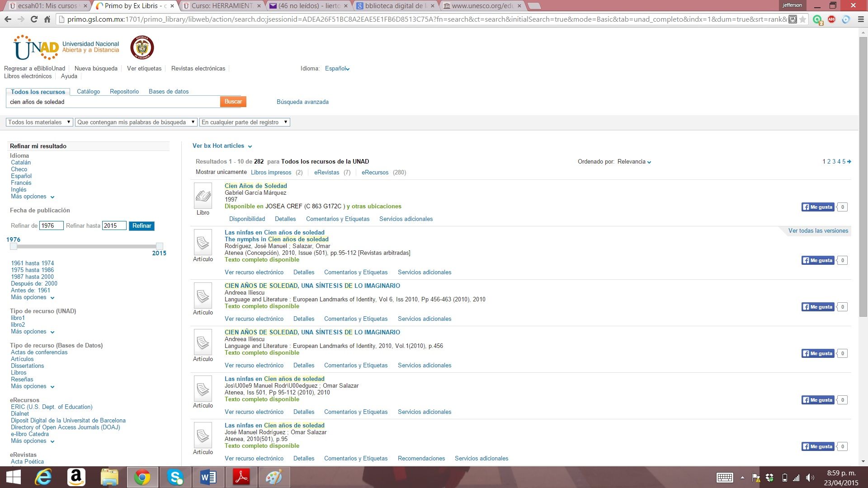This screenshot has width=868, height=488.
Task: Click the book icon for Cien Años de Soledad
Action: tap(203, 196)
